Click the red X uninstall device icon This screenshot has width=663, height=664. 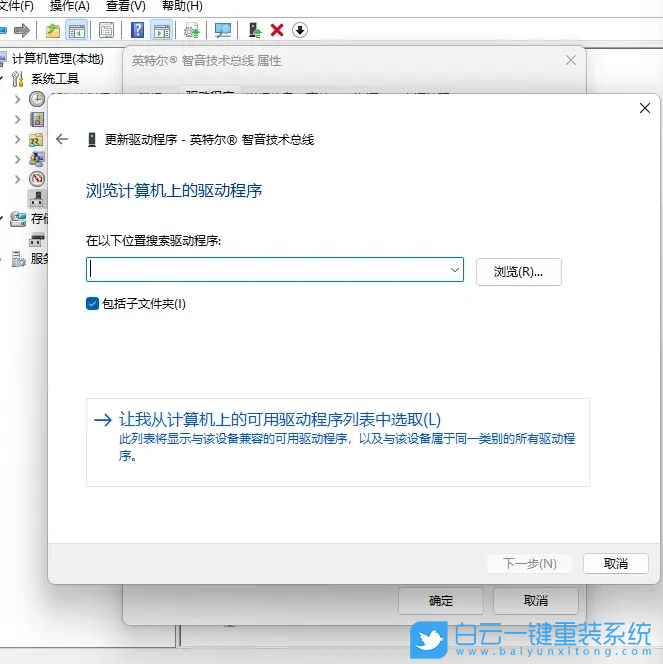277,30
